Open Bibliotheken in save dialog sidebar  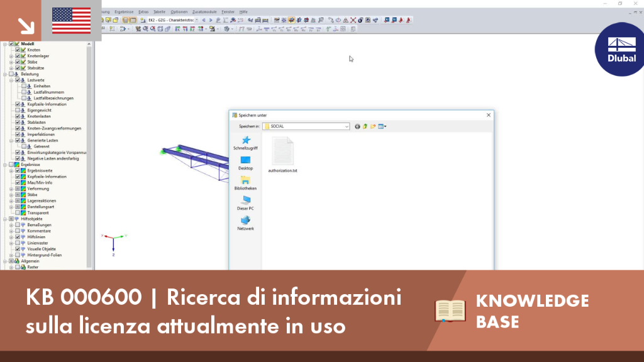(x=246, y=184)
